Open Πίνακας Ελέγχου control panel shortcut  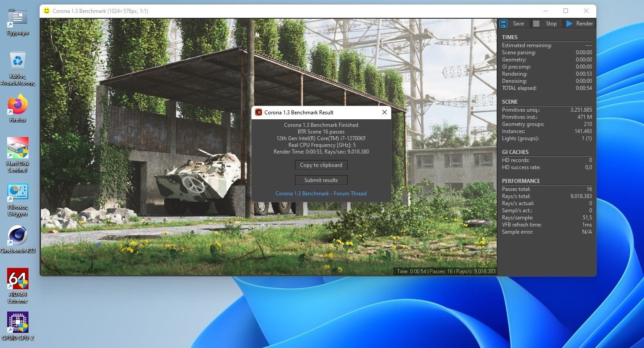pos(18,200)
